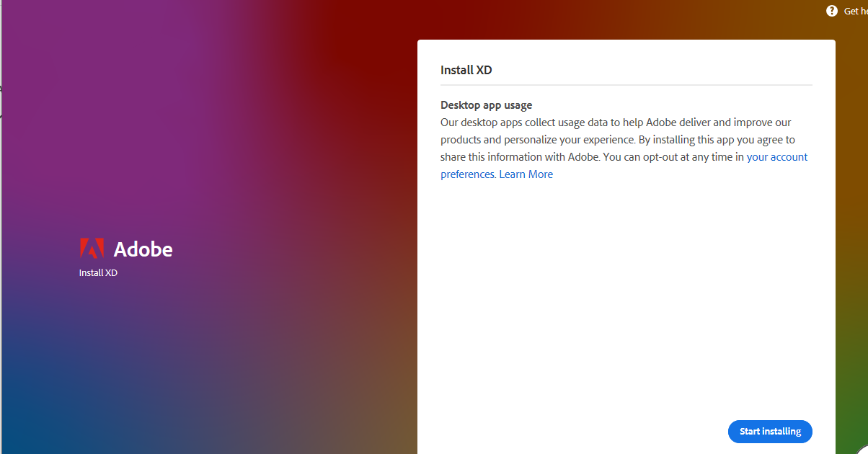
Task: Open the your account preferences link
Action: click(x=777, y=157)
